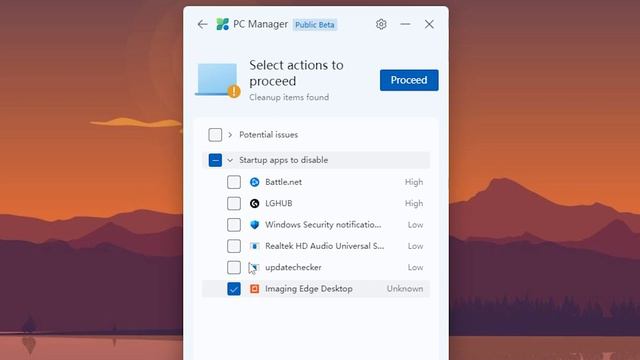This screenshot has height=360, width=640.
Task: Select the Realtek HD Audio Universal S... label
Action: pyautogui.click(x=324, y=246)
